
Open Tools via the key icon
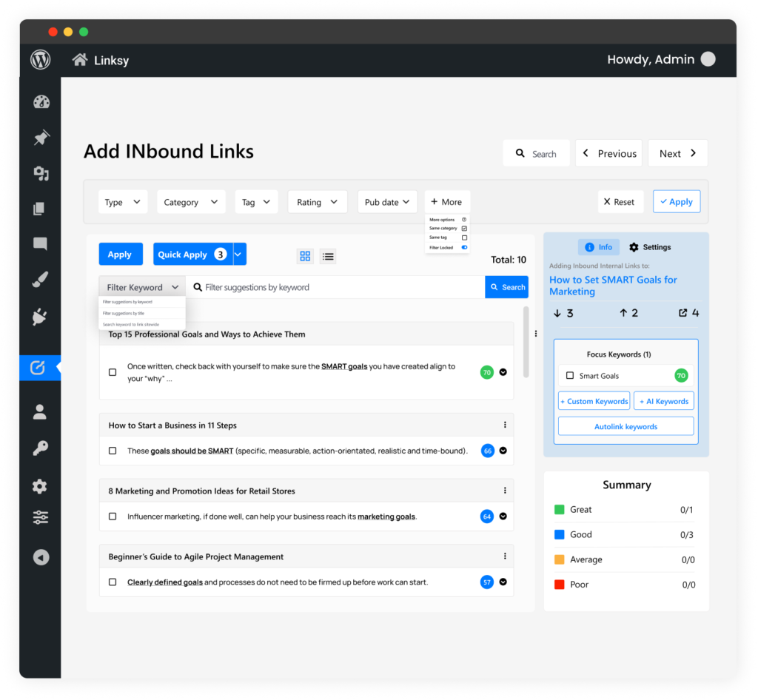coord(40,448)
